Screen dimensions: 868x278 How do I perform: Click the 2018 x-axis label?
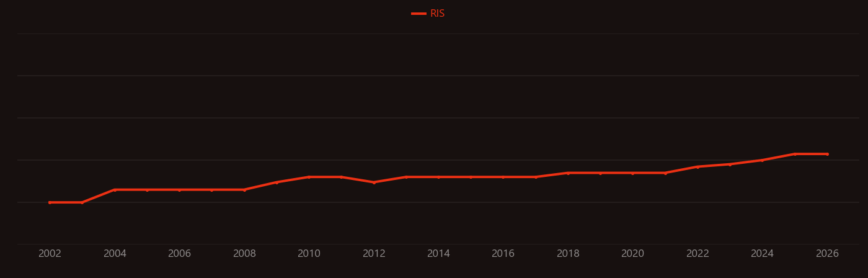click(x=568, y=254)
